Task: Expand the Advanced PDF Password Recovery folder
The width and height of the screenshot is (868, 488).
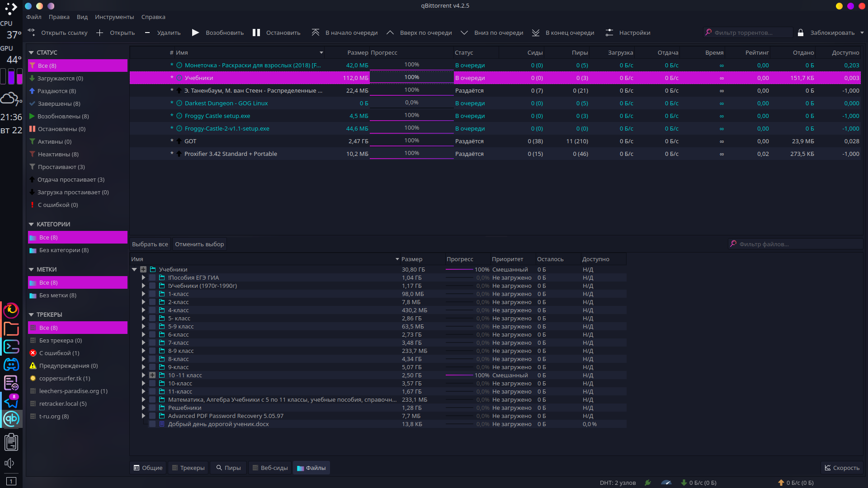Action: pyautogui.click(x=143, y=416)
